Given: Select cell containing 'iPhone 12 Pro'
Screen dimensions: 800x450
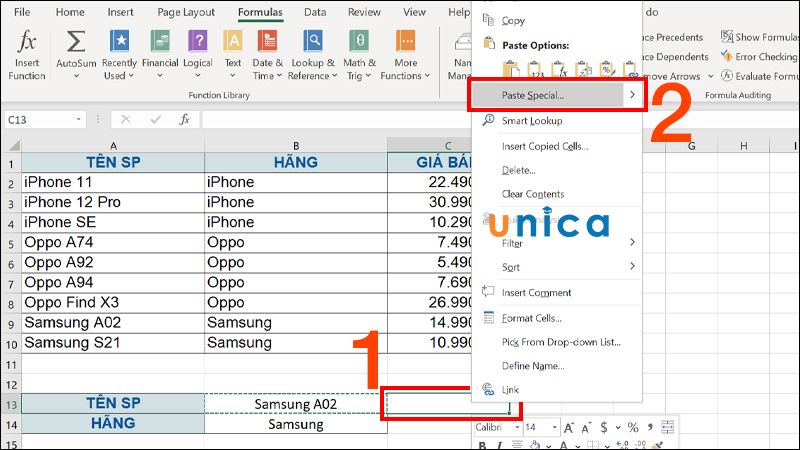Looking at the screenshot, I should (113, 203).
